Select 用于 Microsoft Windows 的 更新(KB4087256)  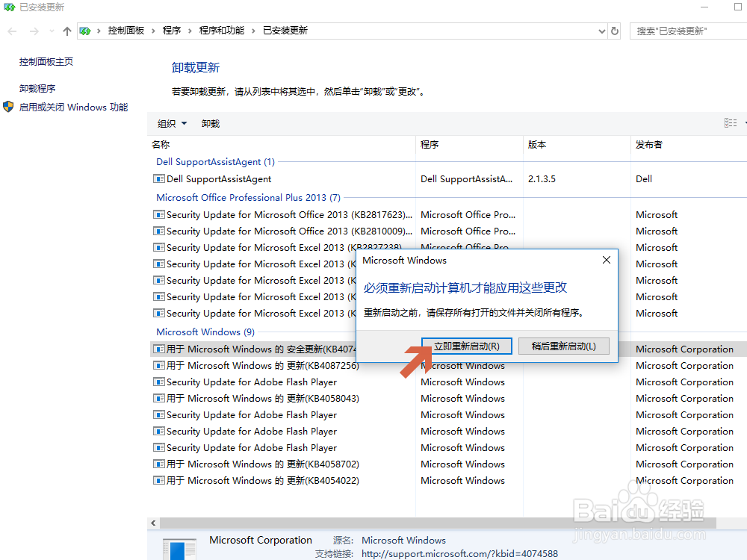click(x=262, y=366)
